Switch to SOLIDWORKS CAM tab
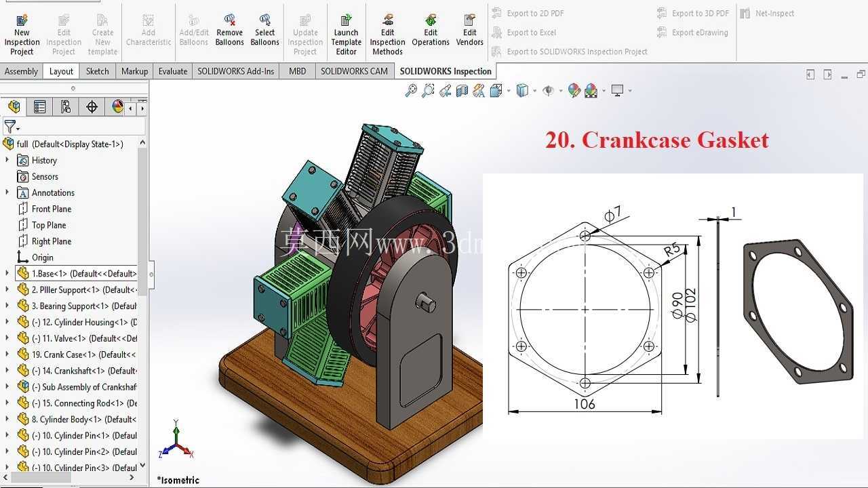 coord(354,71)
